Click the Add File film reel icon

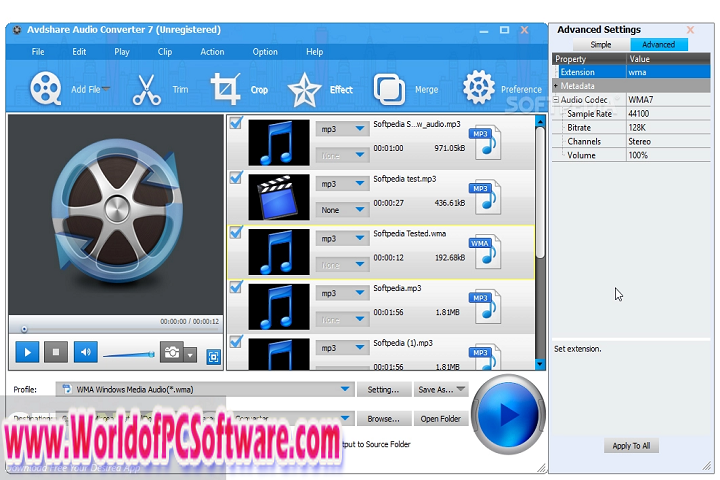(x=45, y=88)
